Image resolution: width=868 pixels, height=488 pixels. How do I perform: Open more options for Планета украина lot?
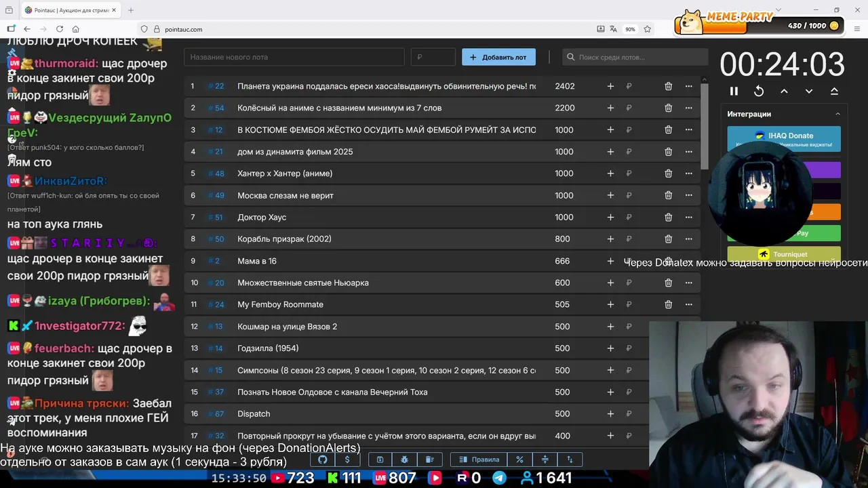pyautogui.click(x=688, y=86)
